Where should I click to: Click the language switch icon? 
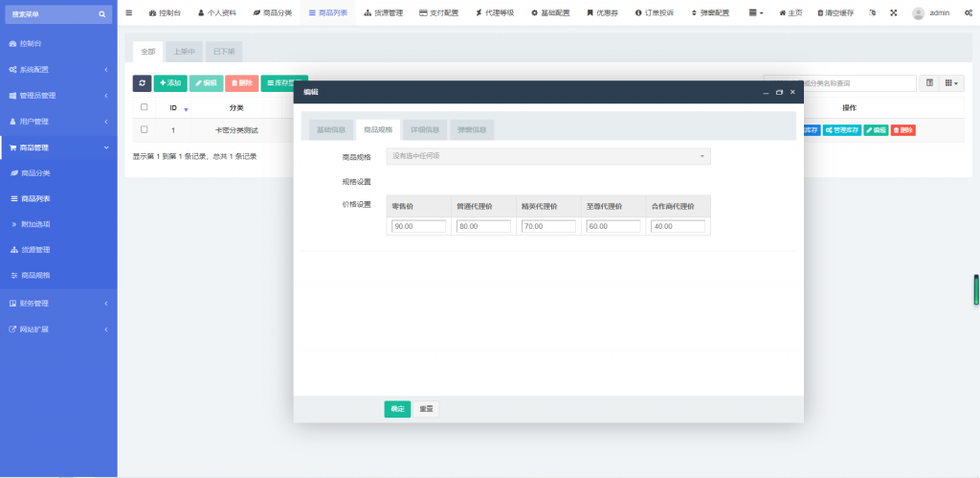coord(873,12)
